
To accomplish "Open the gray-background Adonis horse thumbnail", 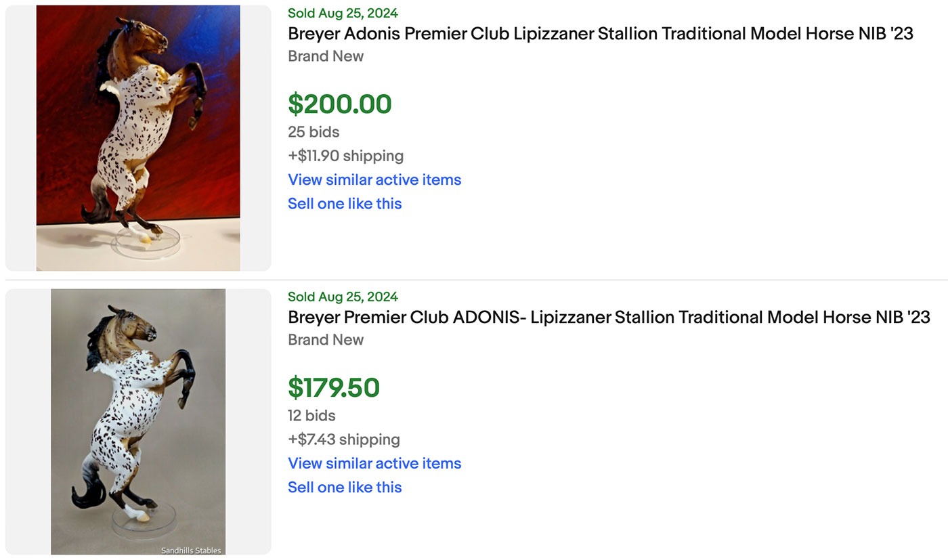I will 138,421.
